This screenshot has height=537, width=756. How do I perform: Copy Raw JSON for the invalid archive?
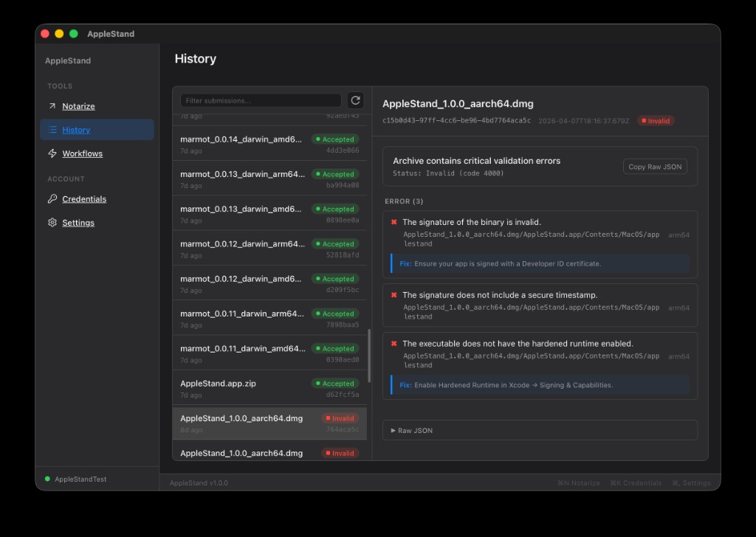pos(654,166)
